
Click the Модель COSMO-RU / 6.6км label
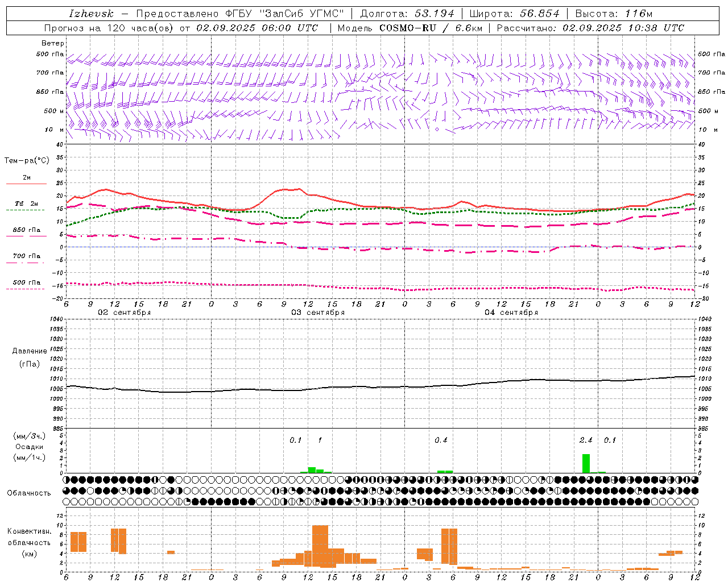tap(409, 28)
